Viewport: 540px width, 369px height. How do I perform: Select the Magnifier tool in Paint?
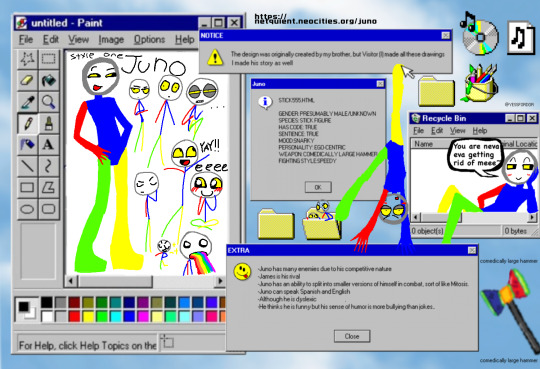(x=49, y=102)
